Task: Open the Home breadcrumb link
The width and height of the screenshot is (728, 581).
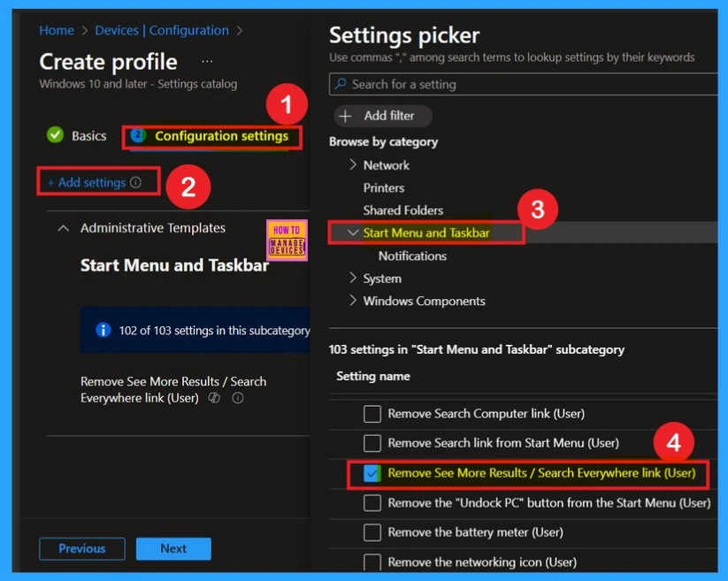Action: point(56,29)
